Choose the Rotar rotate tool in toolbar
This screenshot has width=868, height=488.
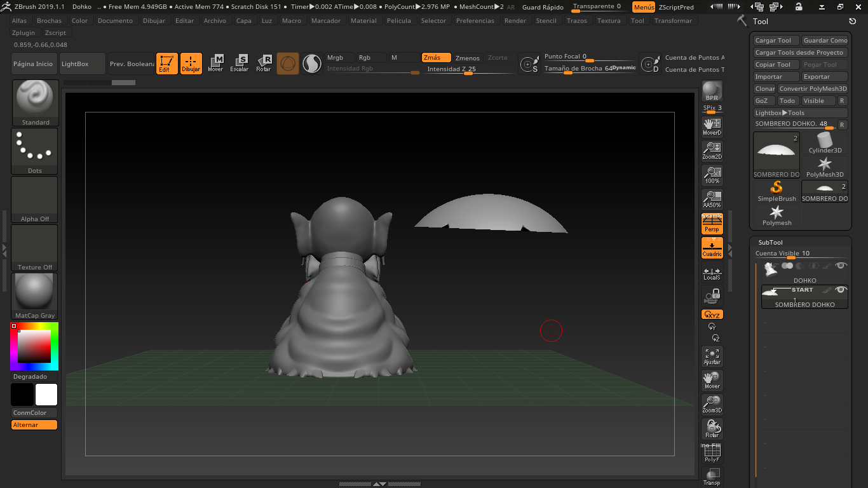[x=264, y=64]
